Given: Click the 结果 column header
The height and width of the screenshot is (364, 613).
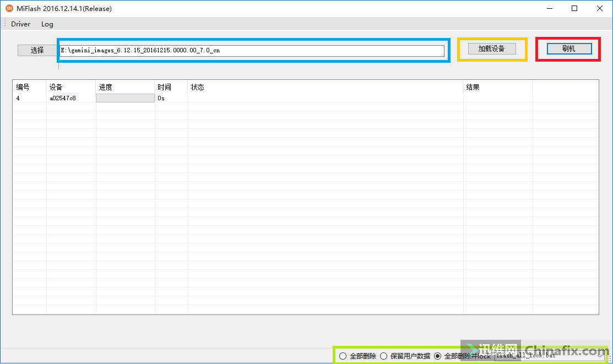Looking at the screenshot, I should (473, 87).
